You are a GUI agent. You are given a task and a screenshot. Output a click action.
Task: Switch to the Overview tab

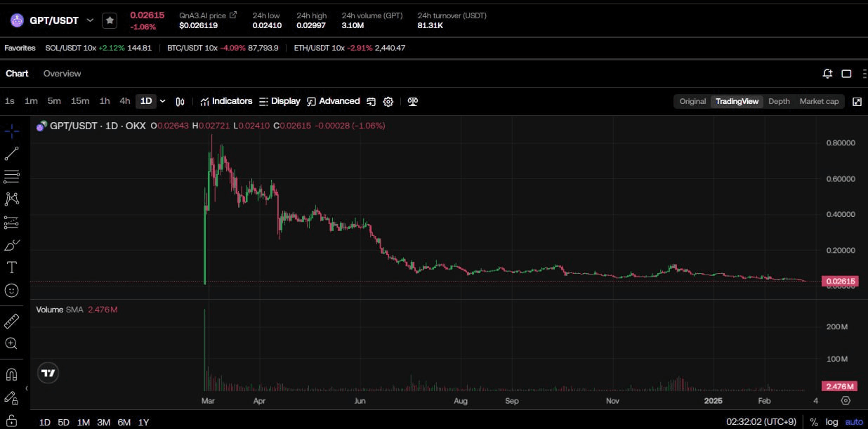[x=62, y=74]
